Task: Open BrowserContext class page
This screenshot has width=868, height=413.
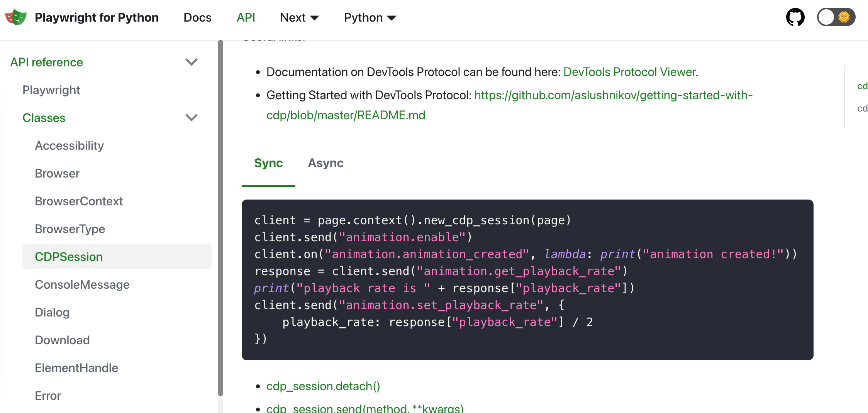Action: click(x=79, y=201)
